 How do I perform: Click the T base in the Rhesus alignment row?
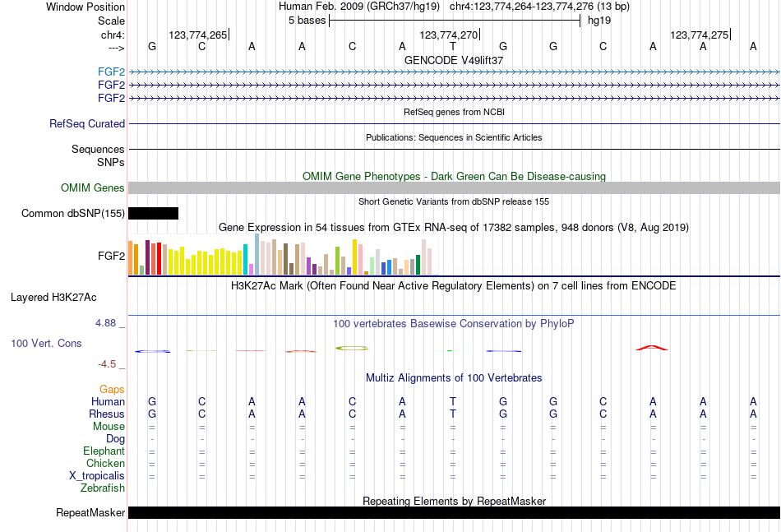point(453,414)
